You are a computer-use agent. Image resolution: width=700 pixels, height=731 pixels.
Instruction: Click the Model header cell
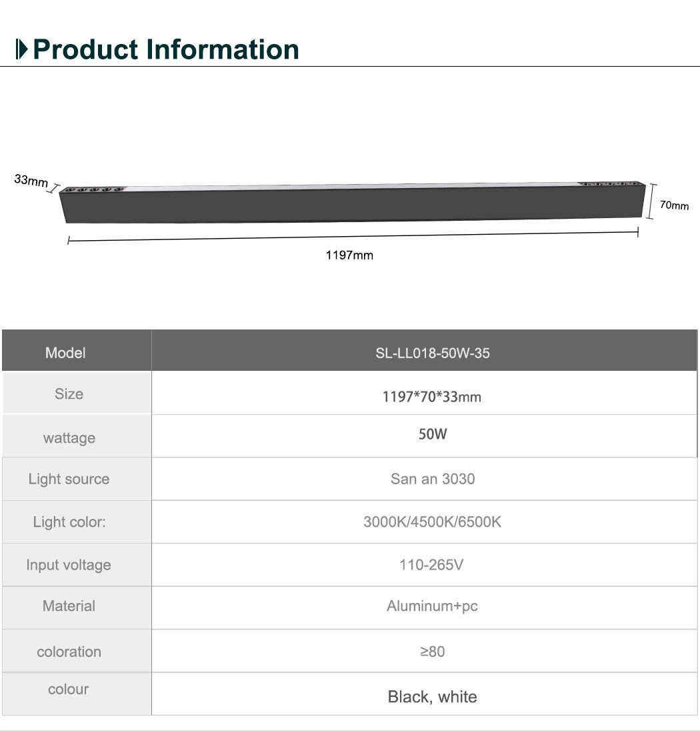coord(65,353)
